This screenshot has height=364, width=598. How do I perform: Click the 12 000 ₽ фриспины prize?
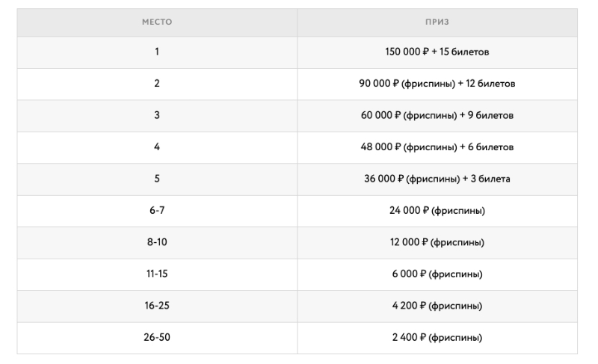pos(437,243)
